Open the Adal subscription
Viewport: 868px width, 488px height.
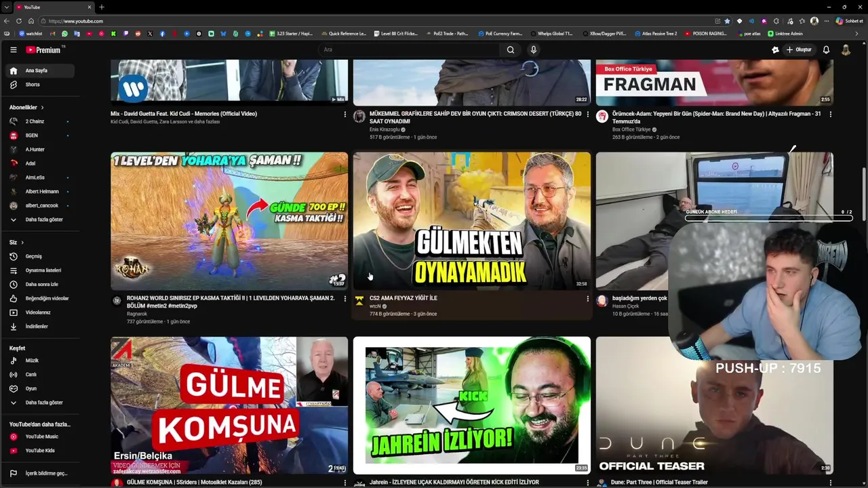(x=41, y=163)
